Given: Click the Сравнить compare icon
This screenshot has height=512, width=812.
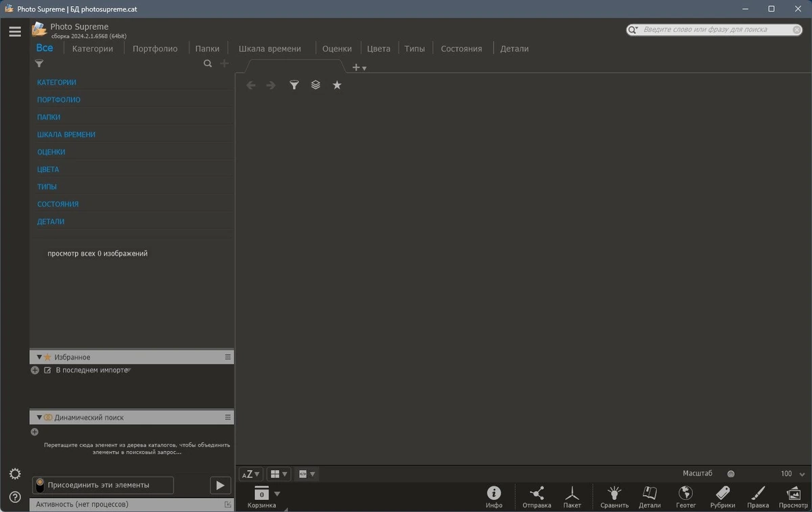Looking at the screenshot, I should click(614, 496).
